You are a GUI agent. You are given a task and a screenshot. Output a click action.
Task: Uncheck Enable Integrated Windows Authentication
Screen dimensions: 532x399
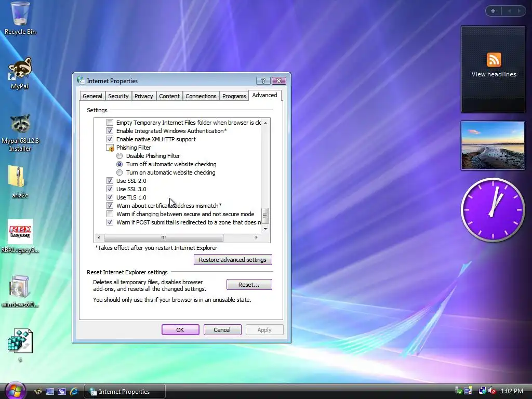point(110,130)
